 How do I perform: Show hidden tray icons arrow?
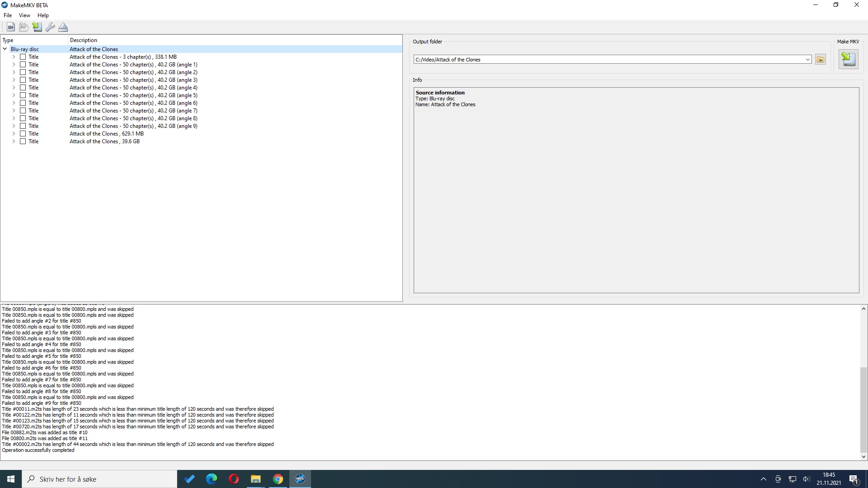(764, 479)
